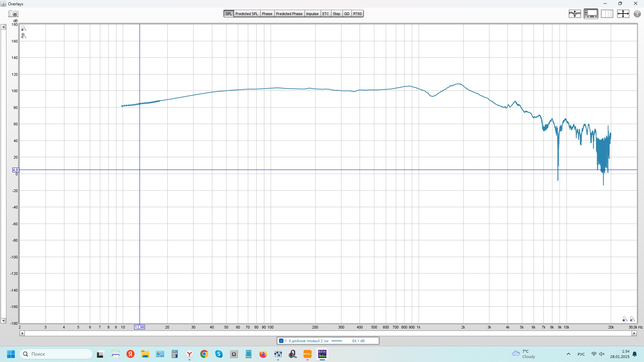Click right horizontal zoom icon at the graph's bottom-right
The height and width of the screenshot is (362, 644).
(632, 319)
